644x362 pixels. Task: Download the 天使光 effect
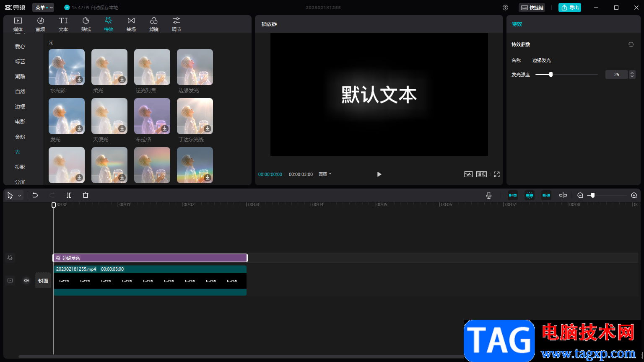click(122, 129)
